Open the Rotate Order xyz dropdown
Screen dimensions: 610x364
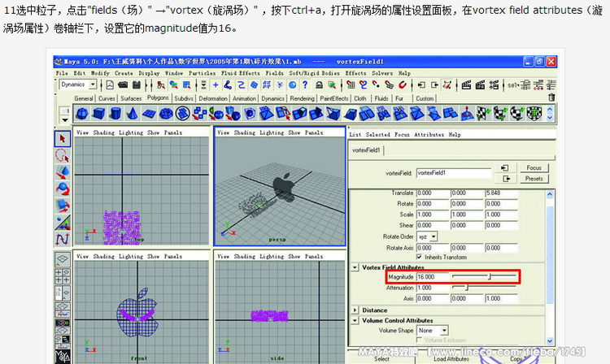[434, 236]
